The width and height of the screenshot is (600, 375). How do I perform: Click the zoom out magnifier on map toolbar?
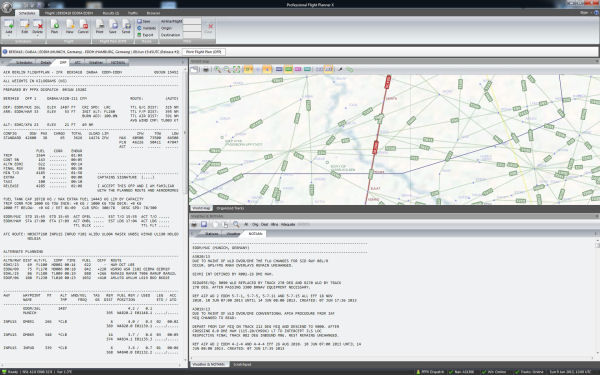coord(227,69)
